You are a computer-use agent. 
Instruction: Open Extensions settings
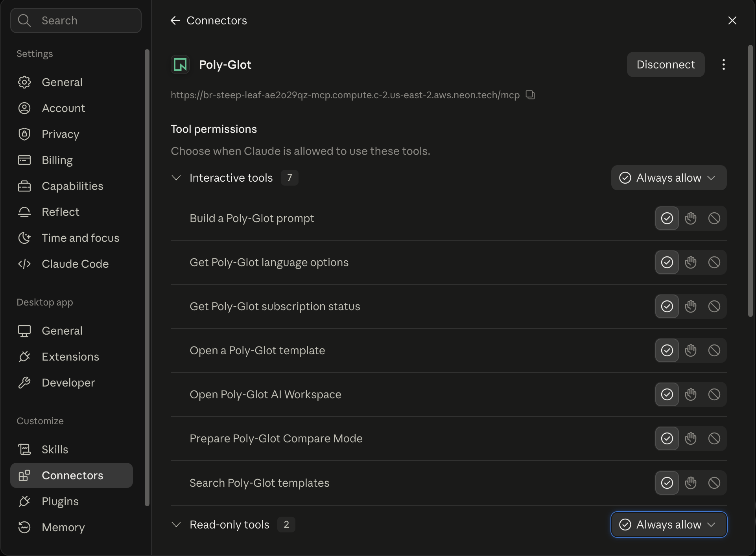pos(72,357)
